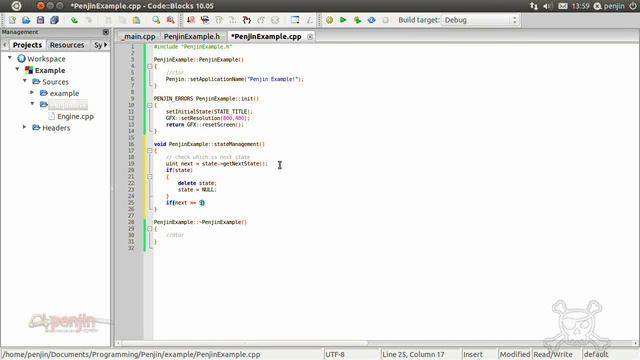Viewport: 640px width, 360px height.
Task: Click the Step into debugger icon
Action: 233,20
